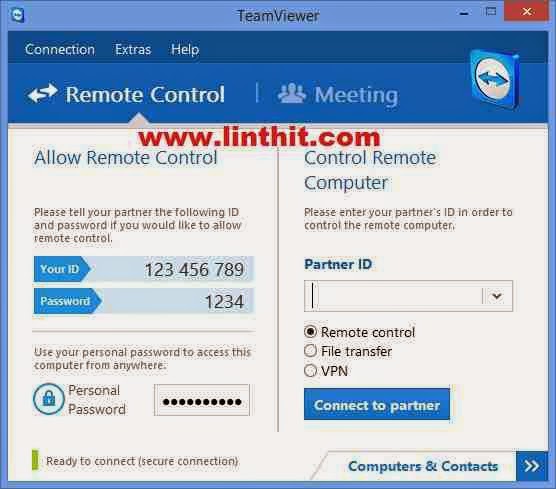
Task: Click the Remote Control arrows icon
Action: click(x=43, y=94)
